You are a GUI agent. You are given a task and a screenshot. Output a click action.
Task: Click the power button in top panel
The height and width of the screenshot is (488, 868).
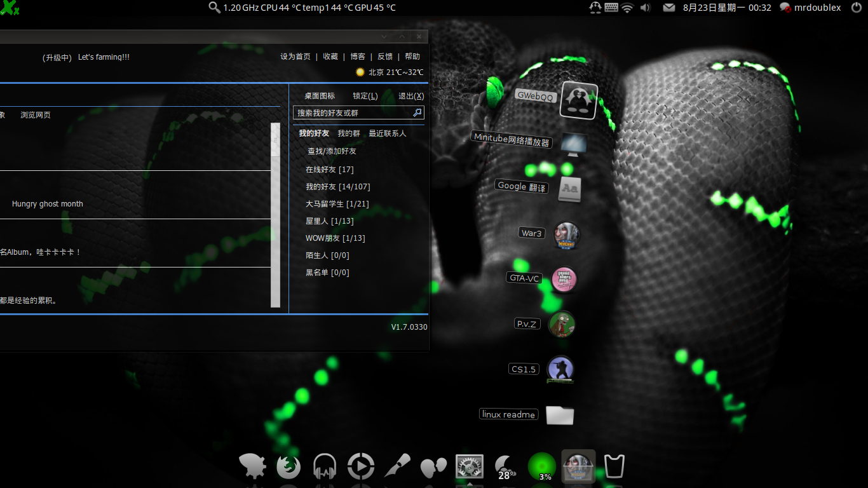pyautogui.click(x=857, y=8)
